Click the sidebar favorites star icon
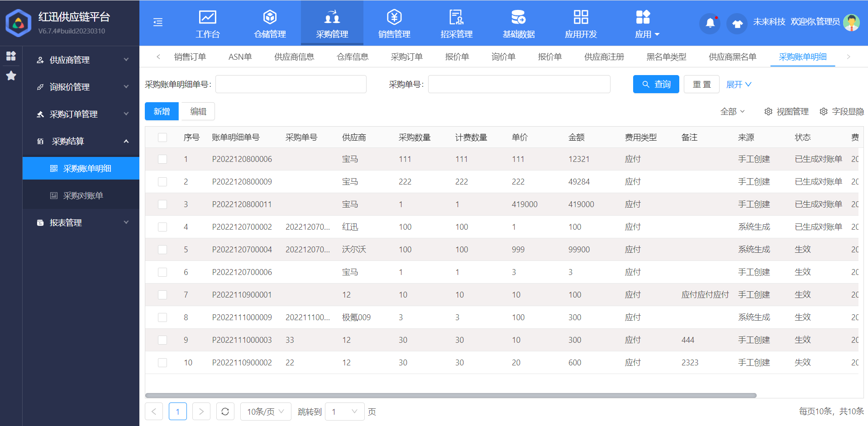This screenshot has width=868, height=426. tap(11, 76)
